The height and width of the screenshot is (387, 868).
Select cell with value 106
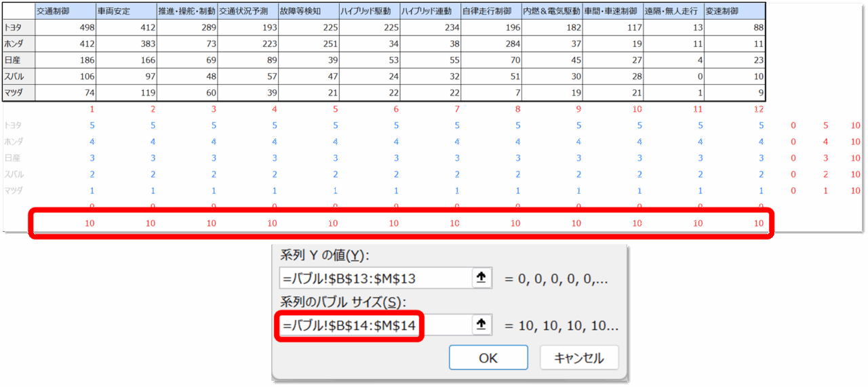click(x=64, y=77)
